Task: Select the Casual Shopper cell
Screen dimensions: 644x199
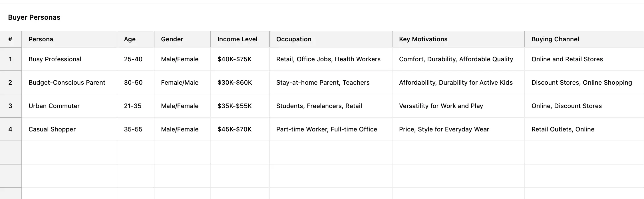Action: (x=52, y=129)
